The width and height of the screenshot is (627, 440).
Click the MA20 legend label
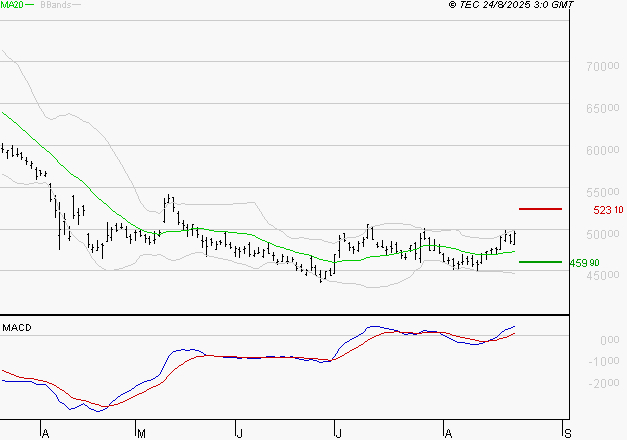pos(12,5)
